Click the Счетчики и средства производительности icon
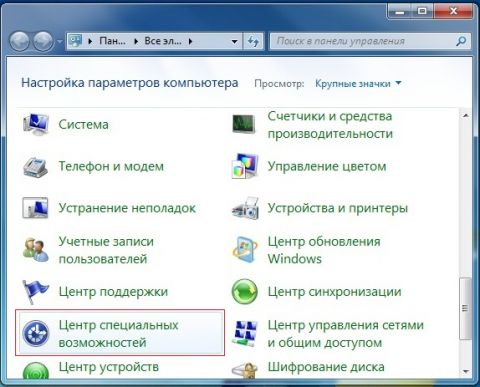 pyautogui.click(x=244, y=124)
